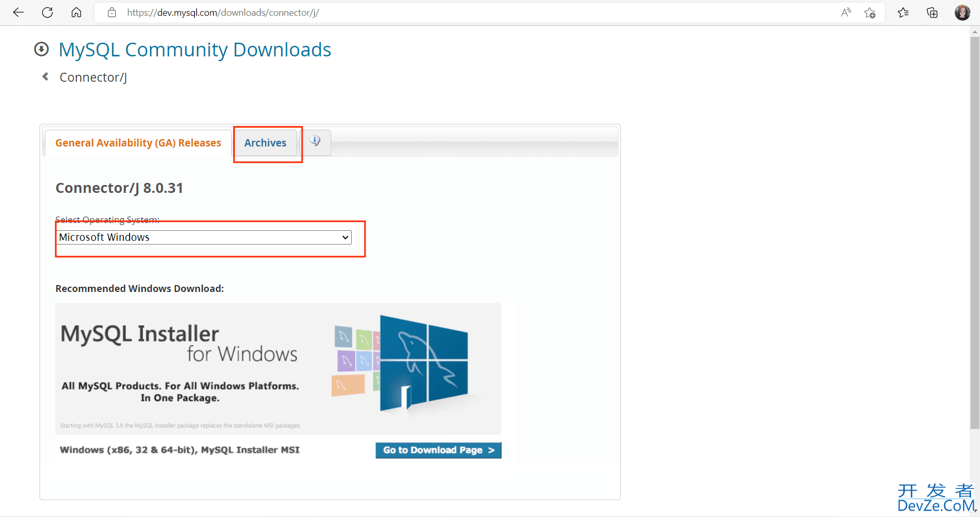Open the Favorites list icon
Image resolution: width=980 pixels, height=517 pixels.
click(903, 13)
